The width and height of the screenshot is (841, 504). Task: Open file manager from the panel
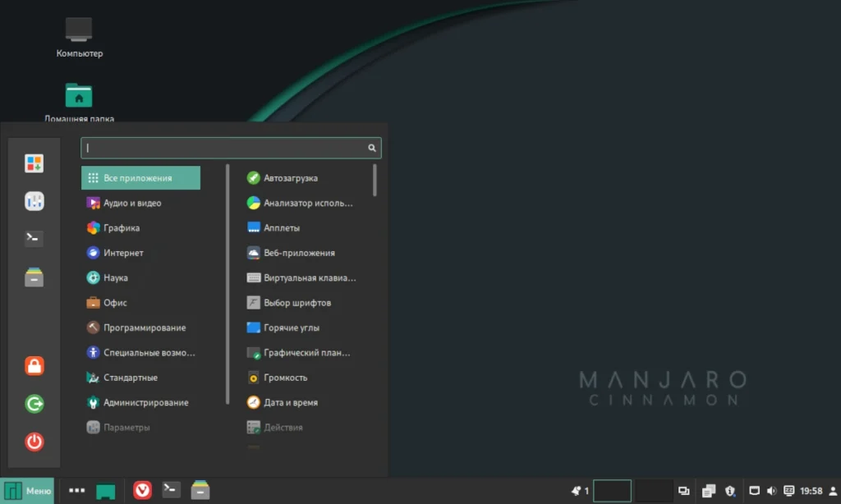click(x=200, y=490)
